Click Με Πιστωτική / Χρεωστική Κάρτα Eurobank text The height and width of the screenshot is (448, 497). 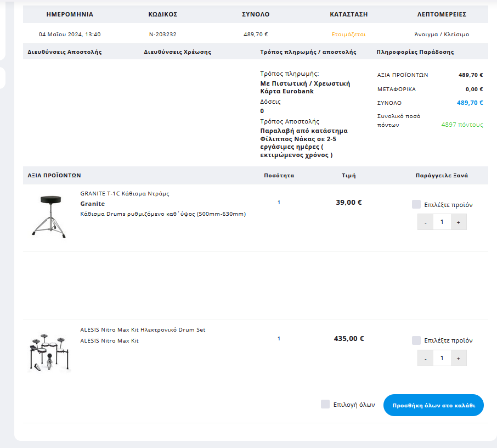point(305,87)
